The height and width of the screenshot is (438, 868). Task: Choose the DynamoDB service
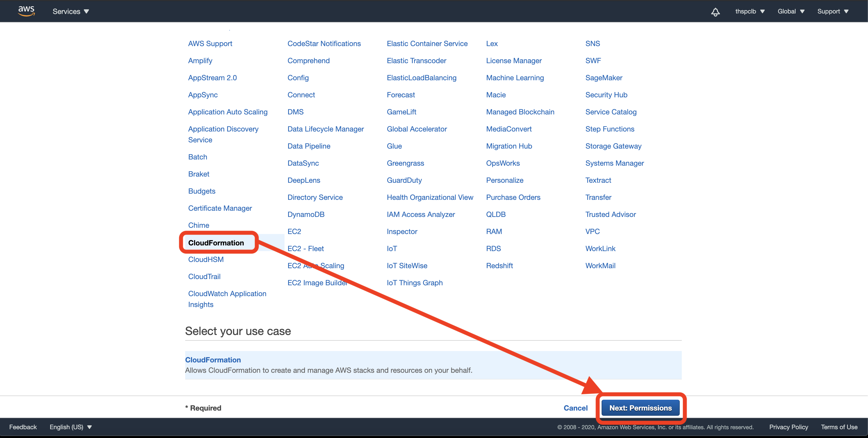tap(306, 214)
